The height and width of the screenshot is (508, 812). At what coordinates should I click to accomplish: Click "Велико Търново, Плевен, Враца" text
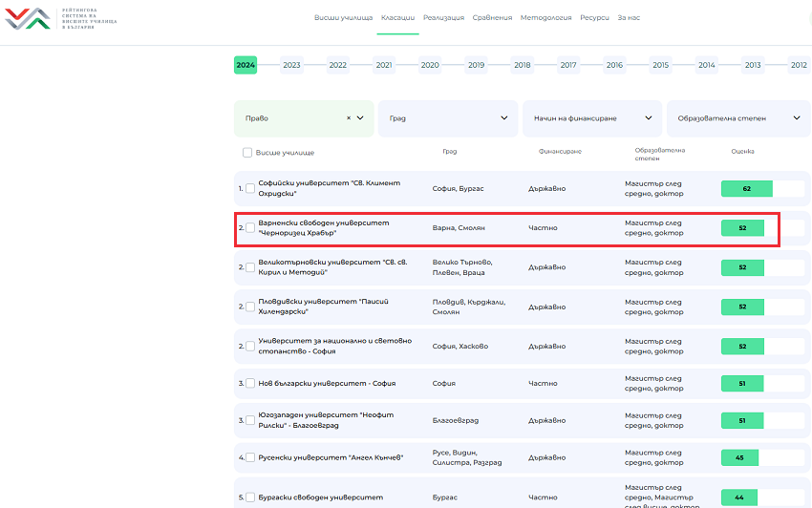462,267
